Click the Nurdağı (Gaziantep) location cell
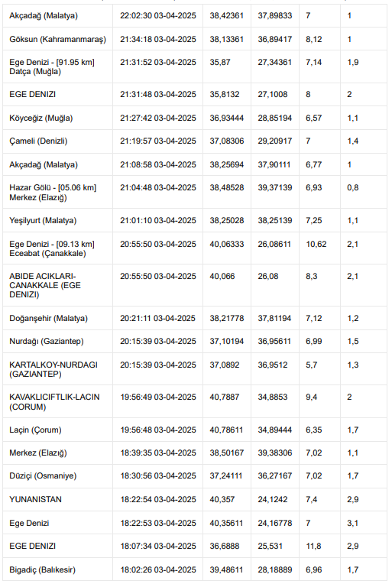The image size is (392, 584). [x=57, y=341]
